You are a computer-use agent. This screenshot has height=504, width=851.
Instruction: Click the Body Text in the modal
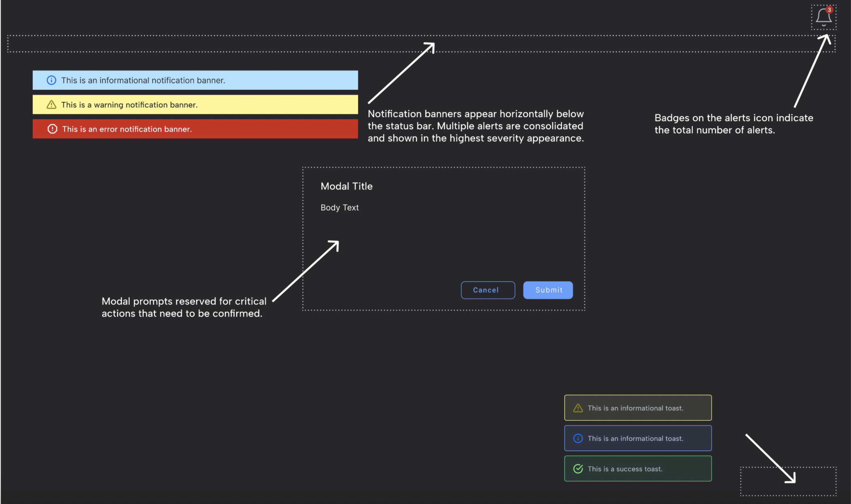coord(339,207)
